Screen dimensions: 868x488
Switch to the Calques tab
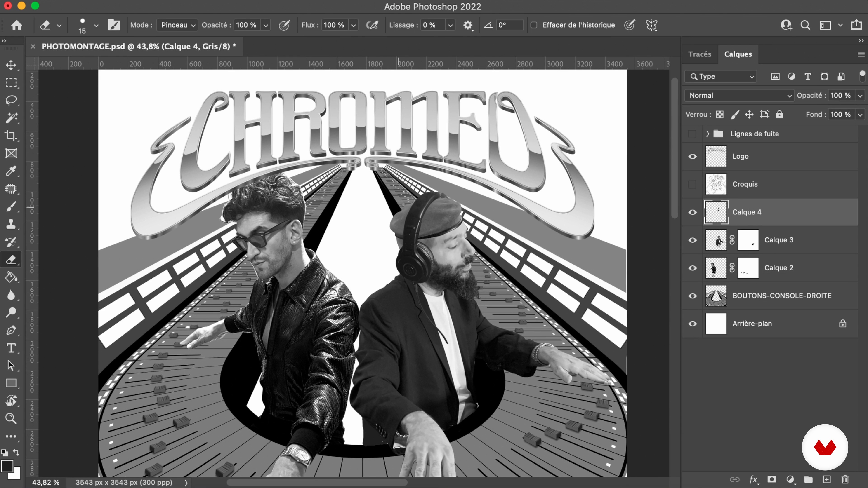738,54
